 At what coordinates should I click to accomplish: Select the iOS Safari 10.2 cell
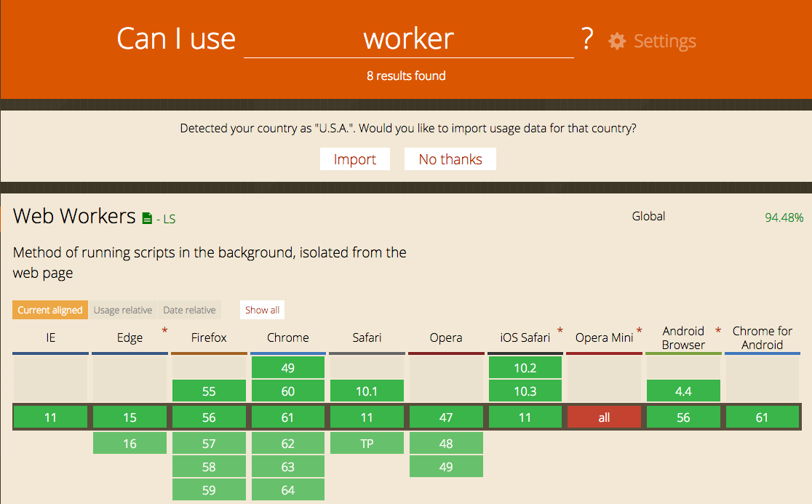point(525,368)
